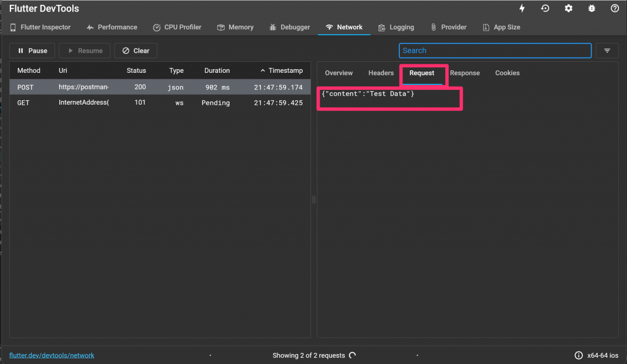Screen dimensions: 627x364
Task: Select the POST postman request row
Action: 160,87
